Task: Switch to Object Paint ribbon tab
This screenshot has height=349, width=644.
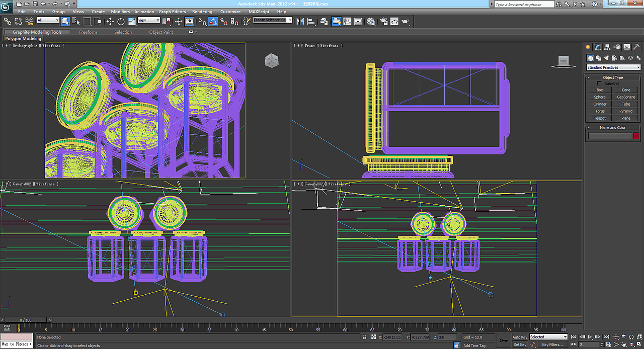Action: coord(161,32)
